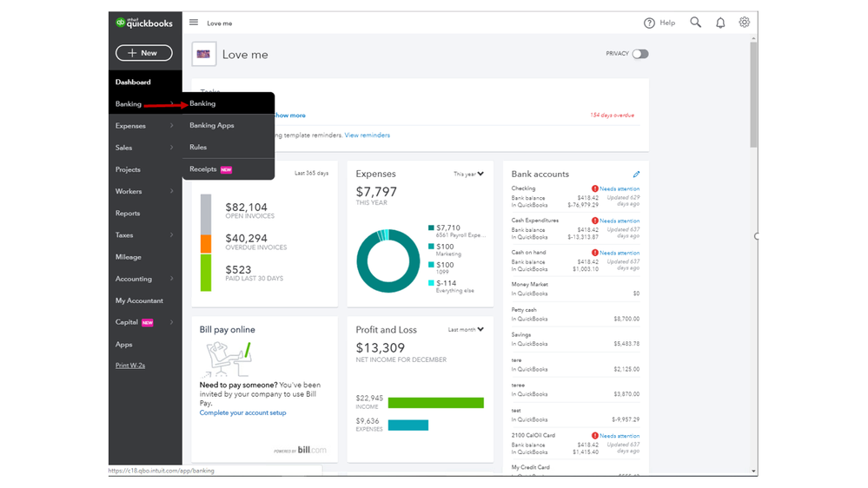Expand Capital sidebar chevron
The image size is (868, 488).
172,322
